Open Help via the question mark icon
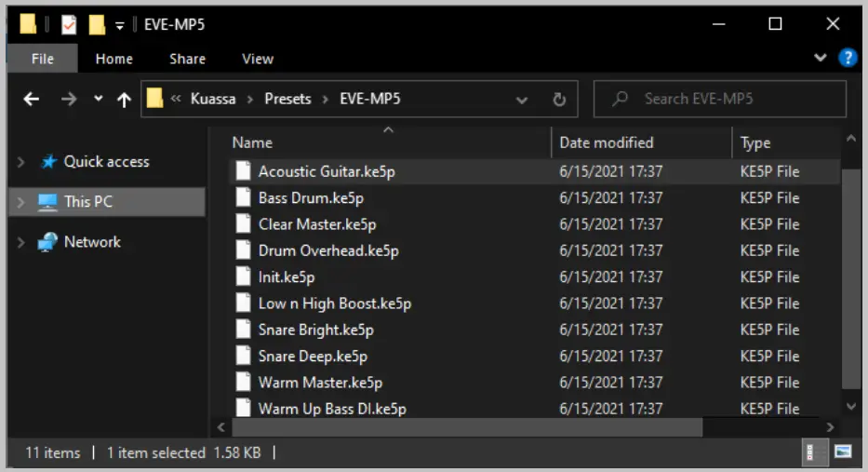868x472 pixels. pos(848,58)
